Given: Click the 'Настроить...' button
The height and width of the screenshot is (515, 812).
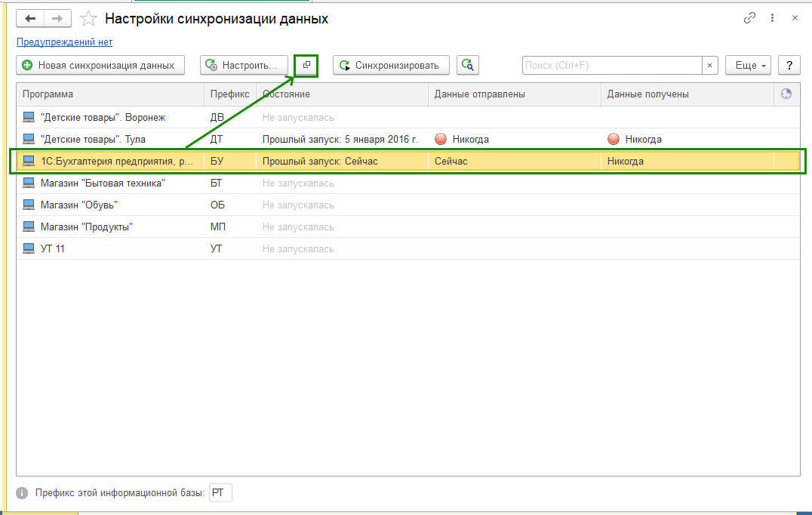Looking at the screenshot, I should (x=244, y=65).
